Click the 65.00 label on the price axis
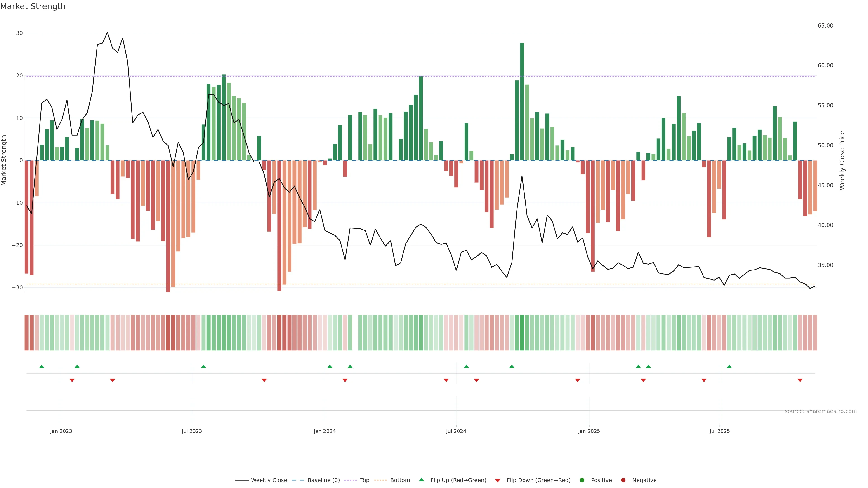Screen dimensions: 868x488 (825, 26)
